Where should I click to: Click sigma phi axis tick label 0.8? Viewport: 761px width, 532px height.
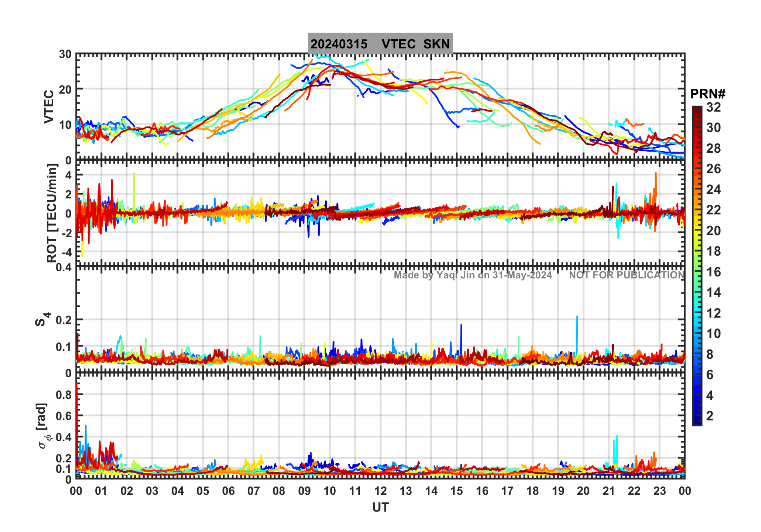click(63, 395)
